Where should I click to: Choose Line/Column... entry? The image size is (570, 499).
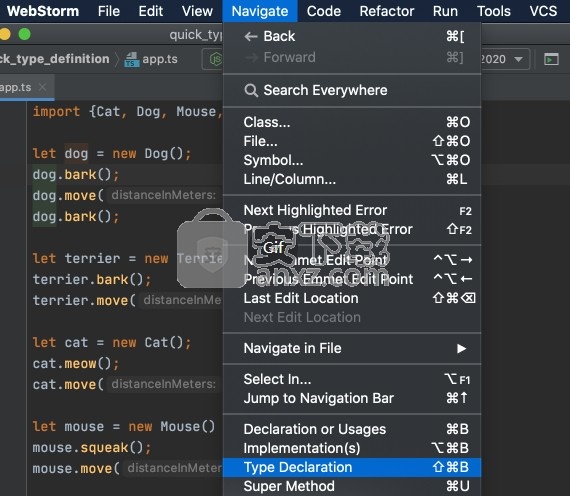352,179
